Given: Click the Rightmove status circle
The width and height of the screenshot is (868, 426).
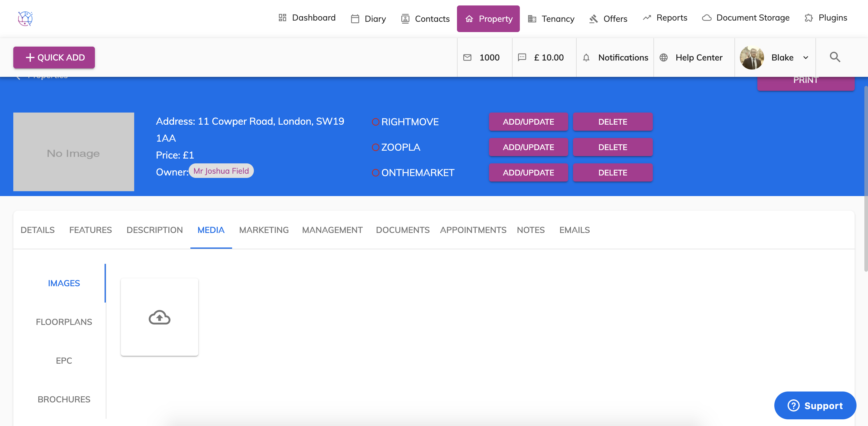Looking at the screenshot, I should pyautogui.click(x=375, y=122).
